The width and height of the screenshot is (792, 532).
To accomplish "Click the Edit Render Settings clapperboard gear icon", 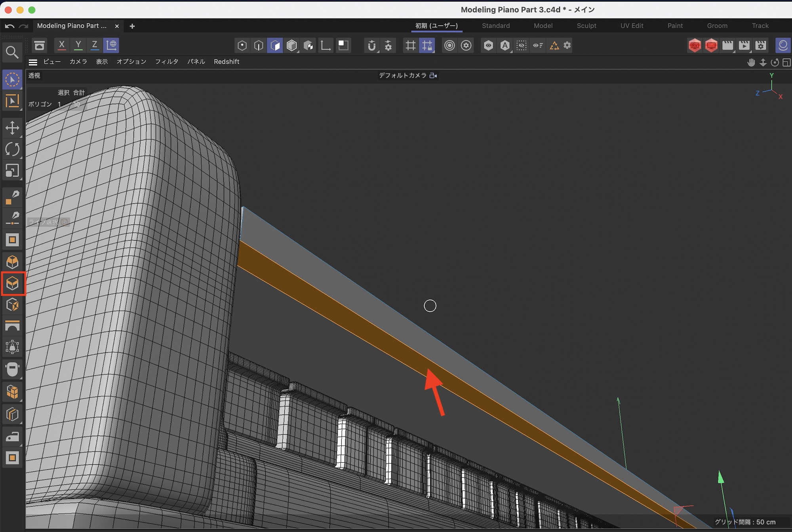I will (x=761, y=46).
